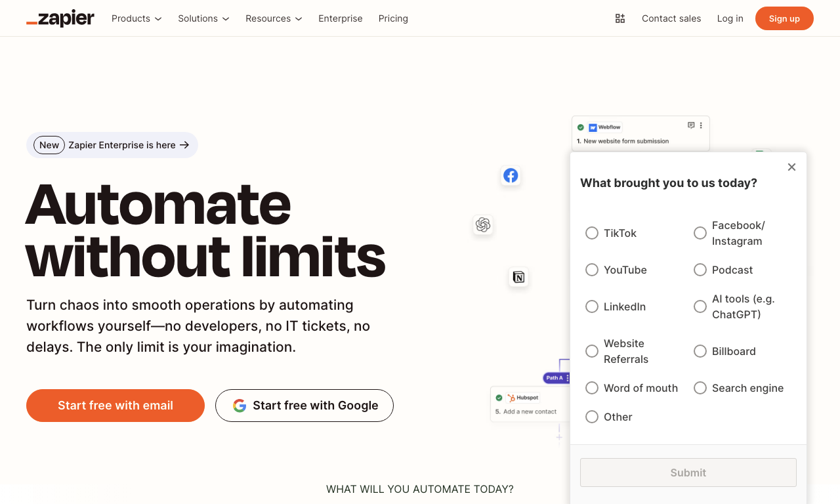This screenshot has width=840, height=504.
Task: Click the Webflow logo in card
Action: (x=593, y=127)
